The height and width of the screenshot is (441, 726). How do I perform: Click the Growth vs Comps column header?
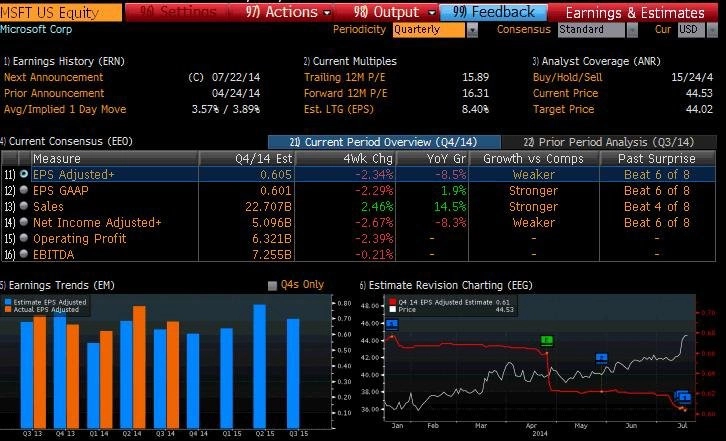[x=534, y=158]
